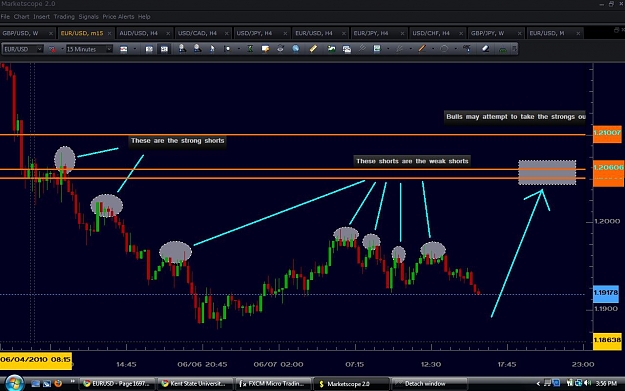Click the 'Bulls may attempt' chart label
The width and height of the screenshot is (625, 391).
click(515, 117)
